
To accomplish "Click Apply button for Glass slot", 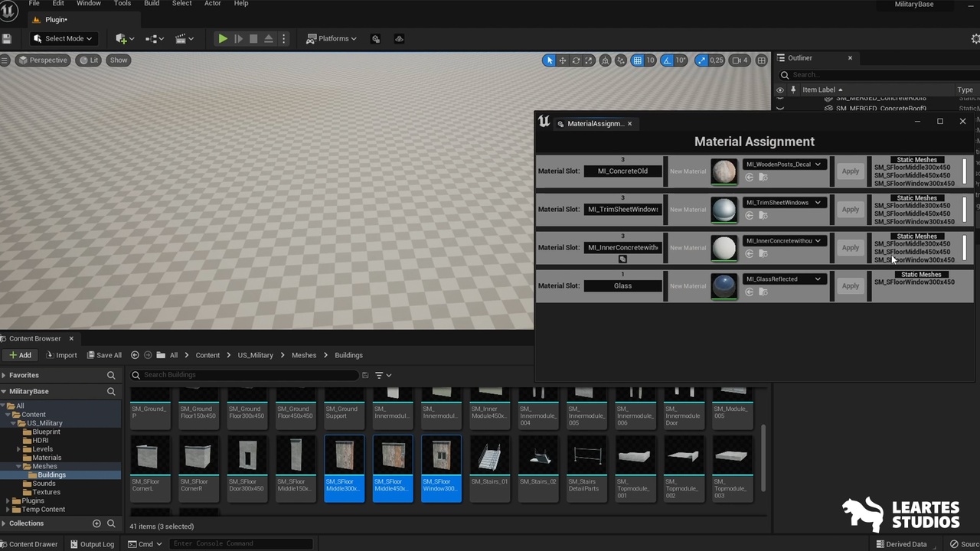I will (851, 285).
